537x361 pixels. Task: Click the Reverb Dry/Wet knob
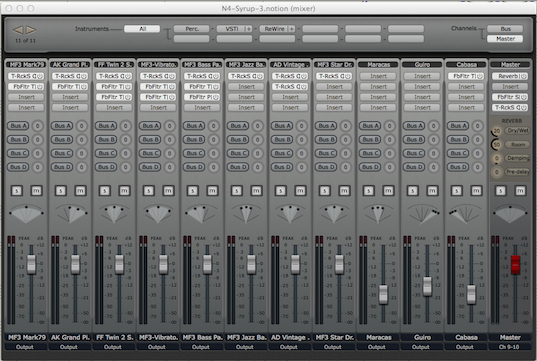[x=497, y=131]
